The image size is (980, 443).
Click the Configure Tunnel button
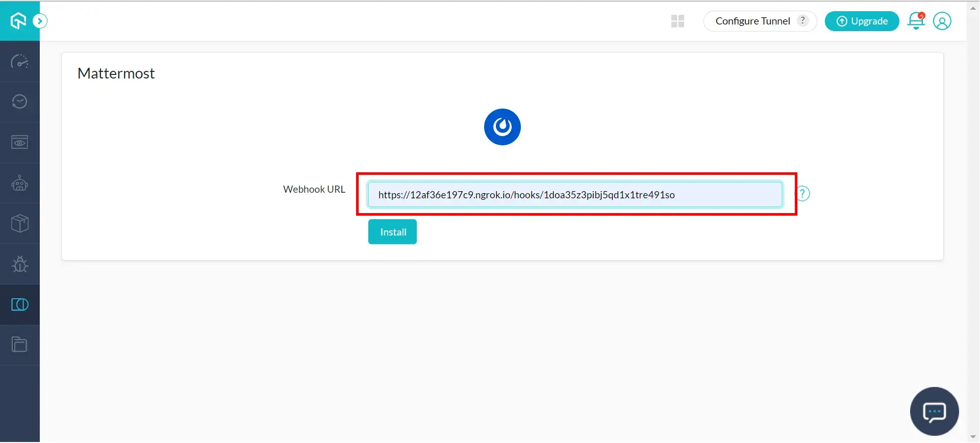pyautogui.click(x=752, y=21)
